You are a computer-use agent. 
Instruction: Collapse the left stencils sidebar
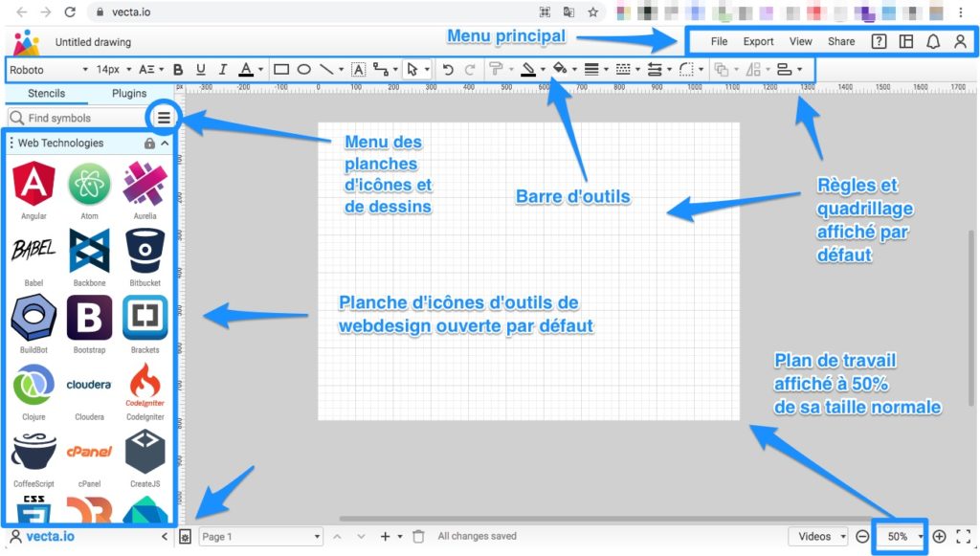point(165,537)
